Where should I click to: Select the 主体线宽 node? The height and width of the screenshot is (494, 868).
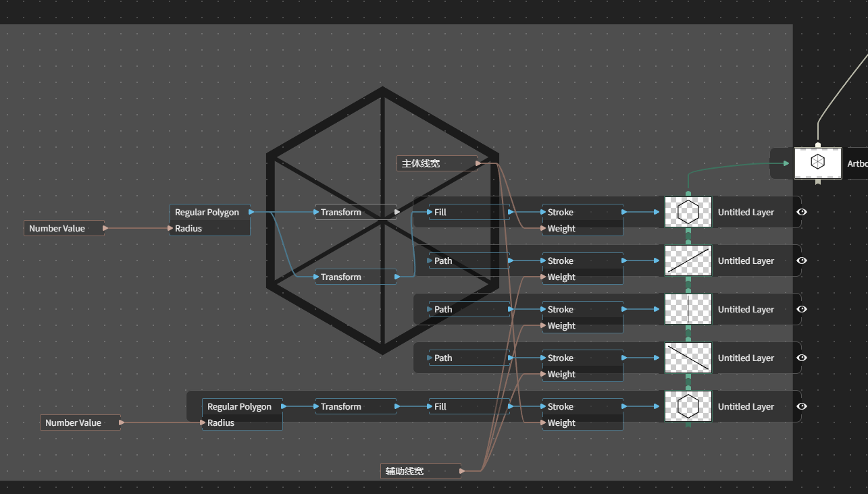(437, 163)
